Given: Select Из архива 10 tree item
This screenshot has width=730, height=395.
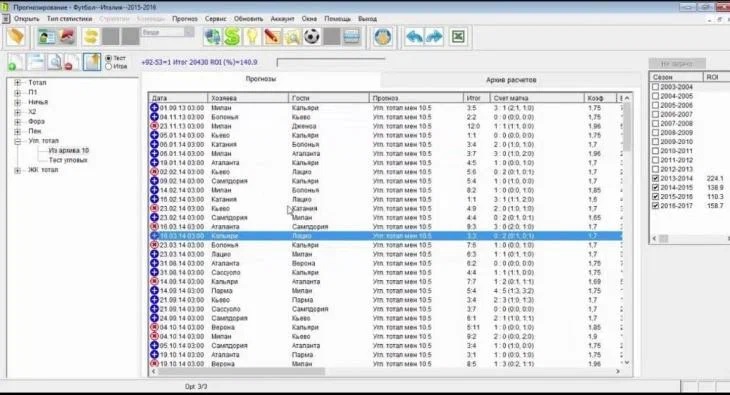Looking at the screenshot, I should [x=68, y=150].
